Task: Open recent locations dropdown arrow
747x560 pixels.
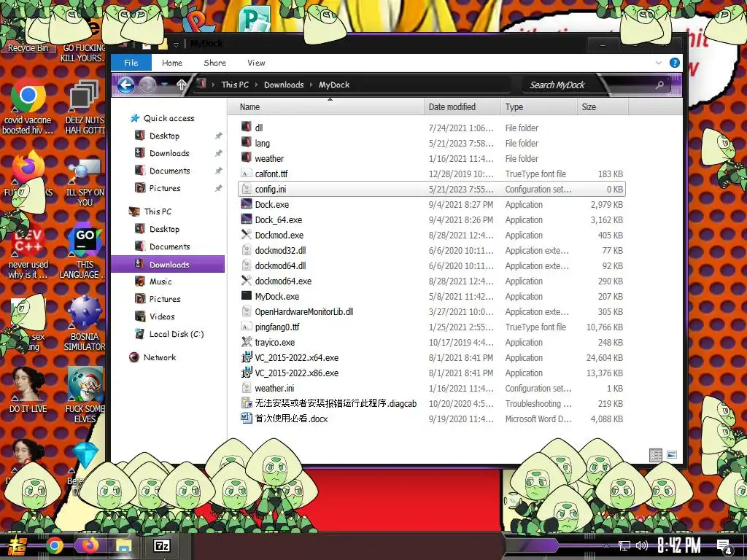Action: pyautogui.click(x=165, y=85)
